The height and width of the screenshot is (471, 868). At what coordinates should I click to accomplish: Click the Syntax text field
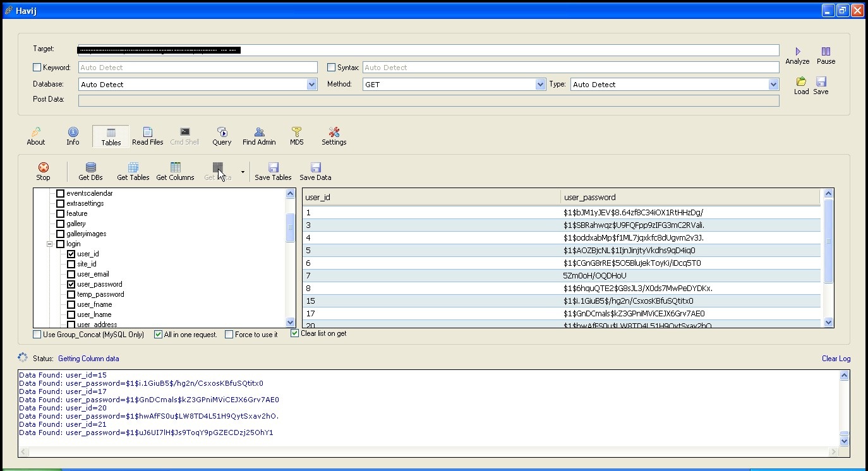[570, 68]
